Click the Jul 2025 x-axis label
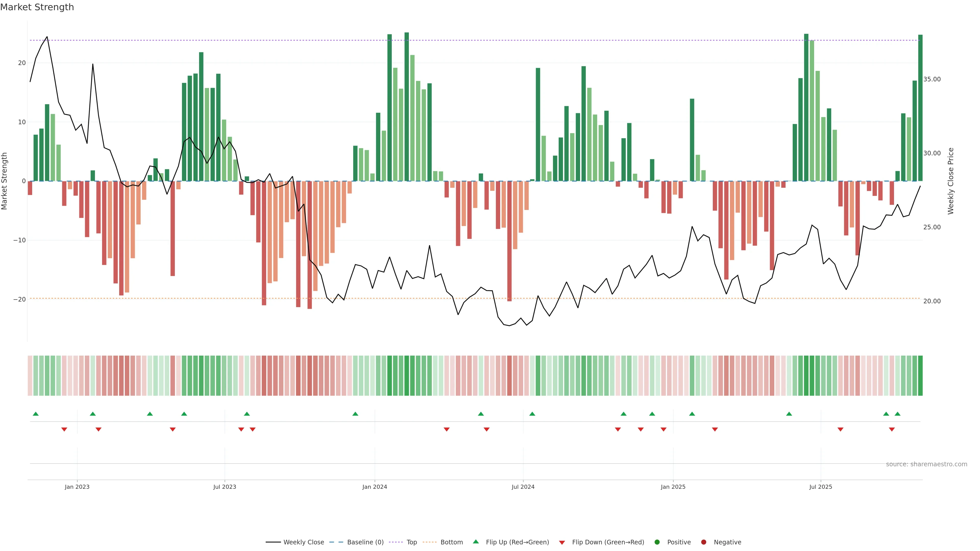This screenshot has height=551, width=980. click(x=820, y=487)
